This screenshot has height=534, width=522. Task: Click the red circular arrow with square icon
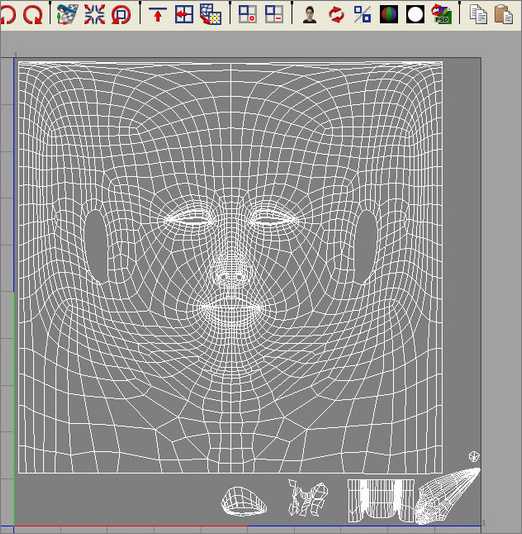pos(121,15)
